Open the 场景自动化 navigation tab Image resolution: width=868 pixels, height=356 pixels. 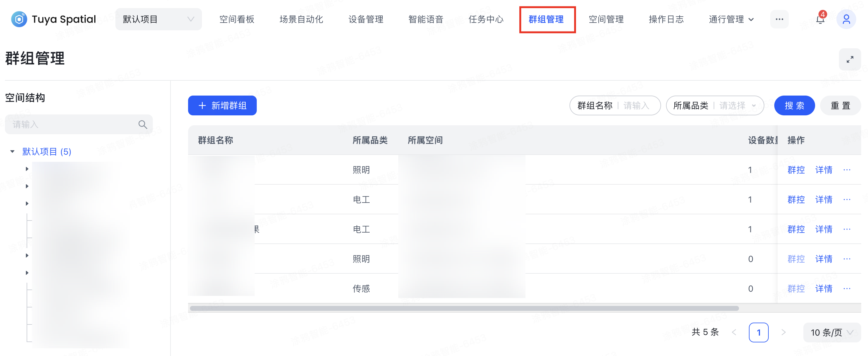(301, 19)
